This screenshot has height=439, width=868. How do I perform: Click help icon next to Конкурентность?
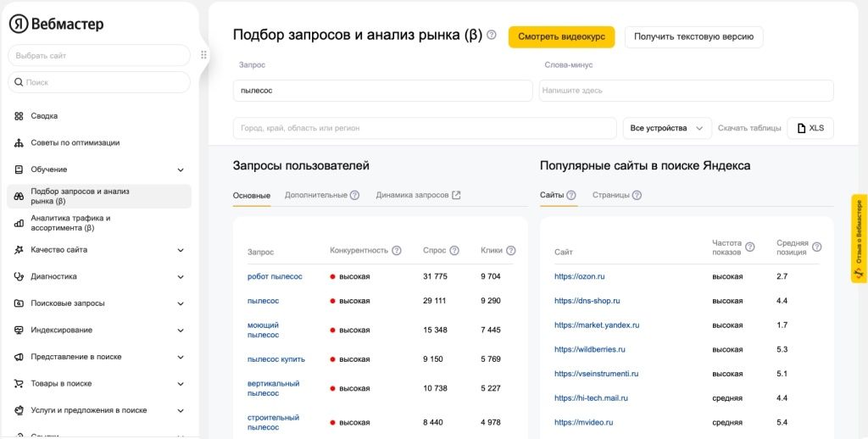tap(397, 250)
